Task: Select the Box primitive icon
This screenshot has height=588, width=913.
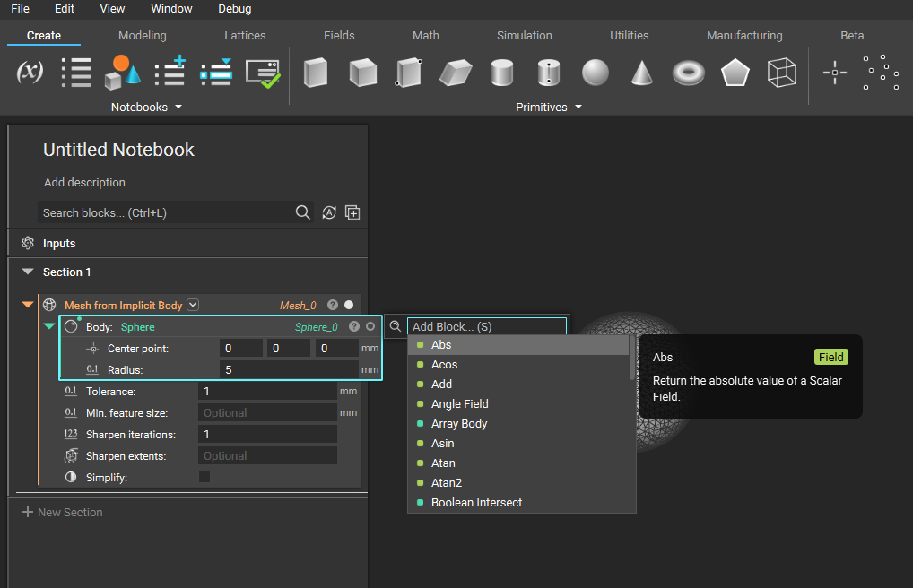Action: 316,73
